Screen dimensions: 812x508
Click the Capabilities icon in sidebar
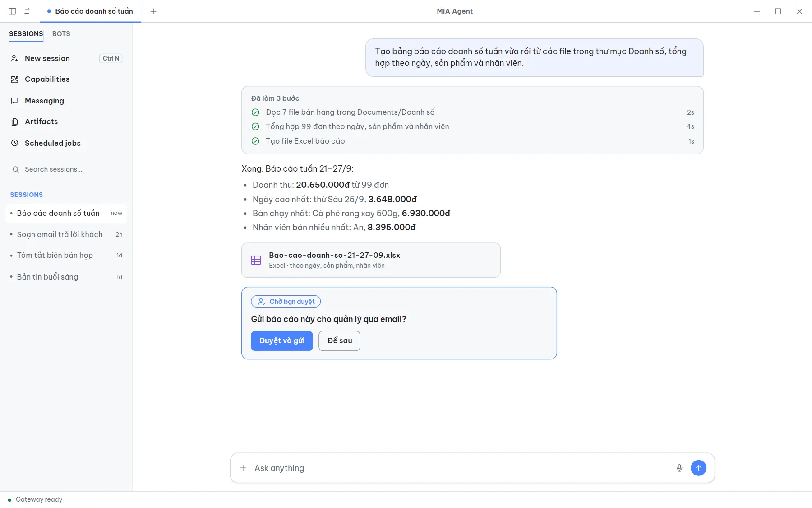coord(15,79)
